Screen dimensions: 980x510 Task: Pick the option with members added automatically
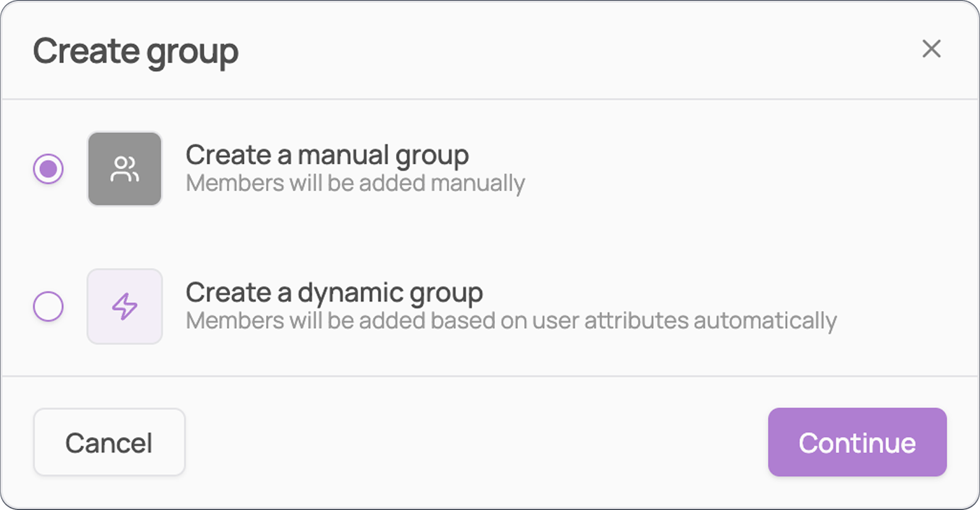48,307
